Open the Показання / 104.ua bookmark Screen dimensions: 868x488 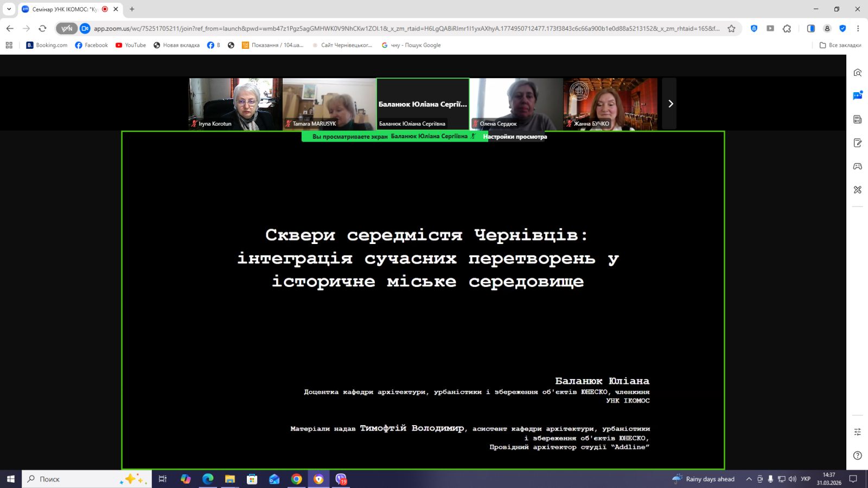272,46
